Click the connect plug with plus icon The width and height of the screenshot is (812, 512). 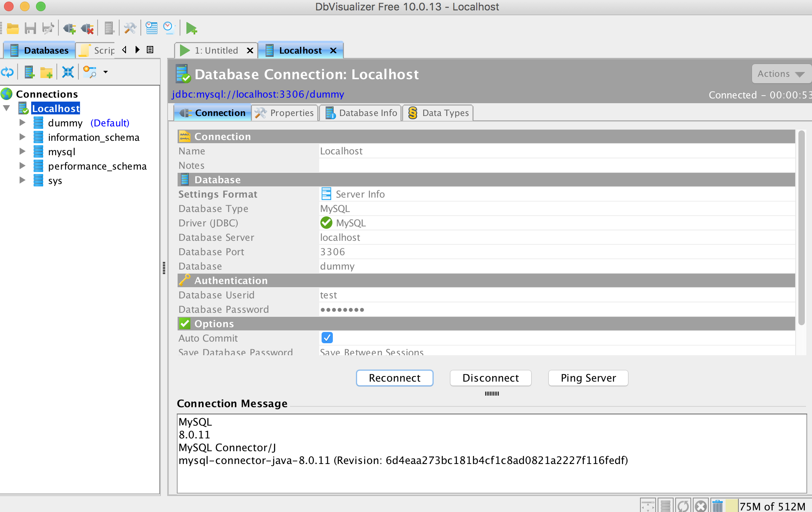click(70, 28)
